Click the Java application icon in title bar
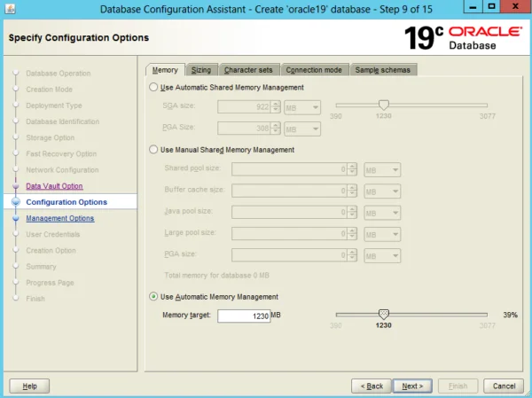Screen dimensions: 532x398 click(10, 9)
